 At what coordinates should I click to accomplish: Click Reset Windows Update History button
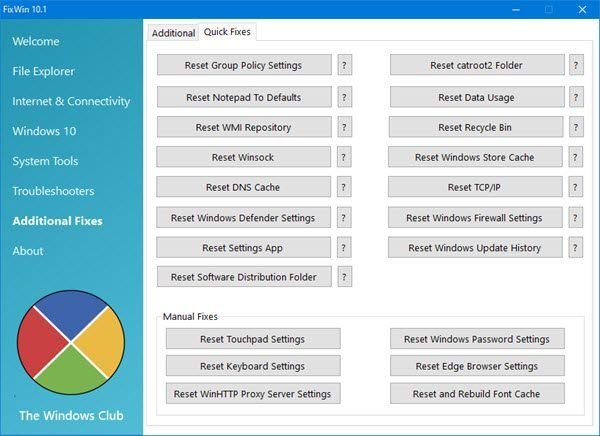pyautogui.click(x=475, y=248)
